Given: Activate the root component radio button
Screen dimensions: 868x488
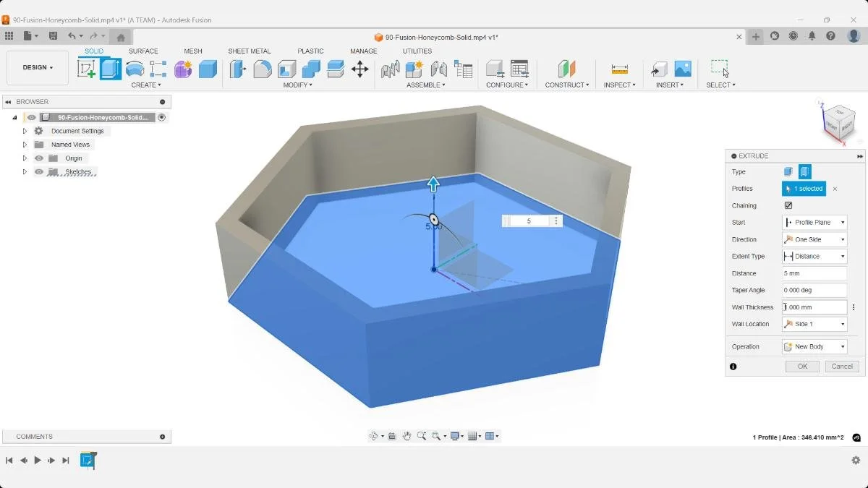Looking at the screenshot, I should pyautogui.click(x=162, y=117).
